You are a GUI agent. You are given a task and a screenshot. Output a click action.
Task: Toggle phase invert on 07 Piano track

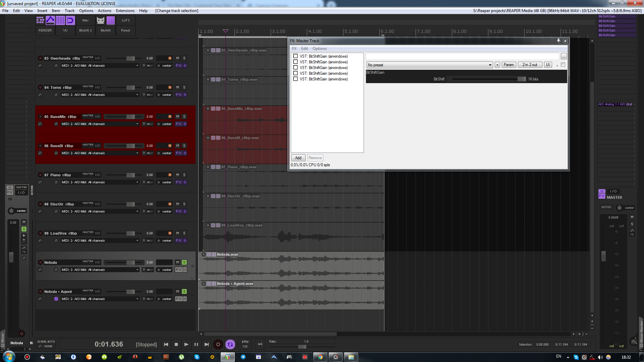point(56,182)
